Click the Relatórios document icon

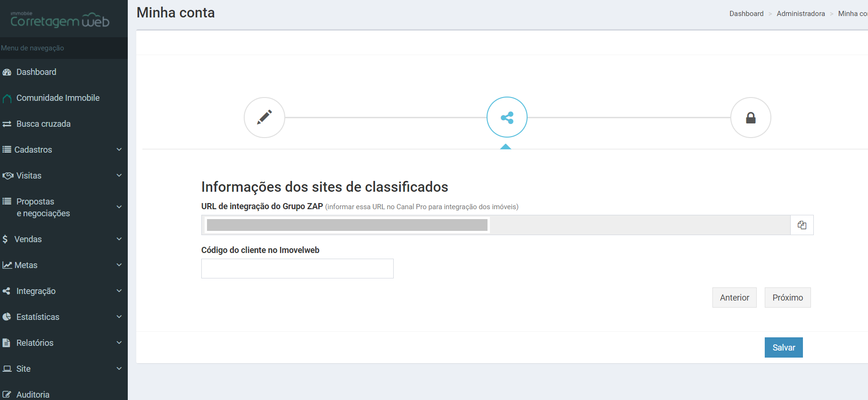[x=6, y=343]
